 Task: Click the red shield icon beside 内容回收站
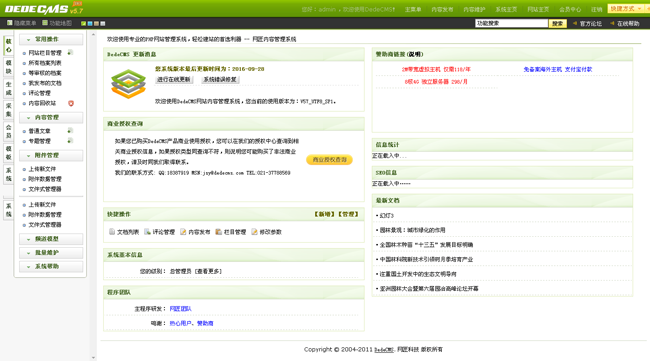coord(71,103)
